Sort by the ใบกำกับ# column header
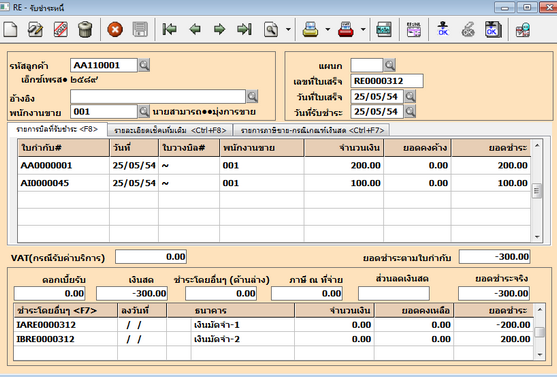The width and height of the screenshot is (557, 377). pyautogui.click(x=64, y=148)
